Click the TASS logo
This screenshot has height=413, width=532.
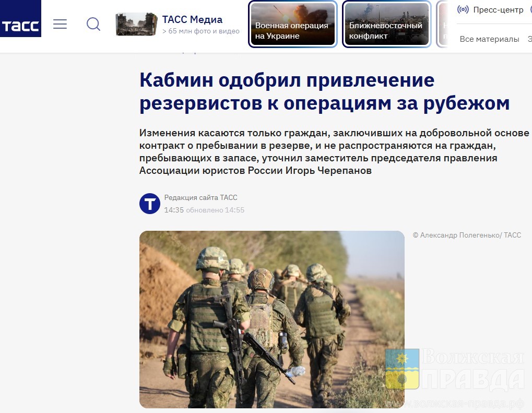(x=20, y=18)
